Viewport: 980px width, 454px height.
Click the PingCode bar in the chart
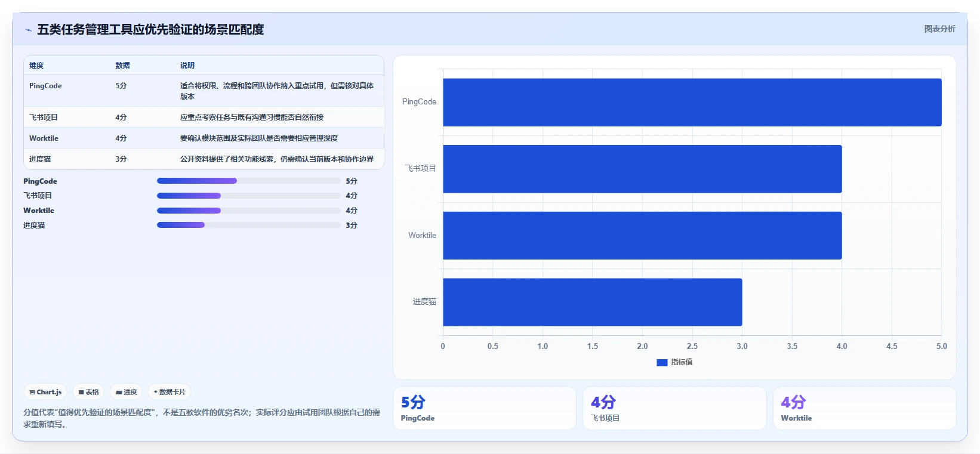(x=692, y=102)
